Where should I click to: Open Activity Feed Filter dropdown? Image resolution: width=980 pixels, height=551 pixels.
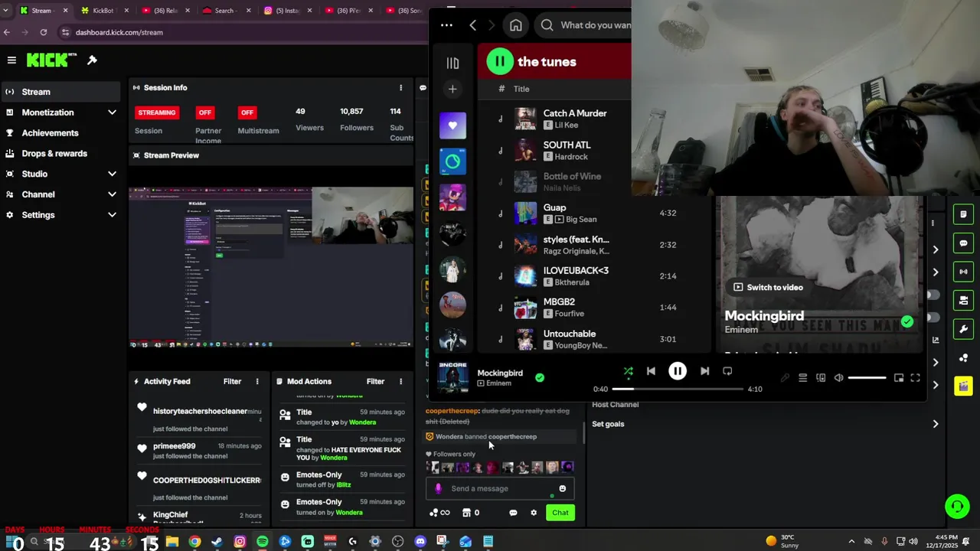click(x=232, y=381)
